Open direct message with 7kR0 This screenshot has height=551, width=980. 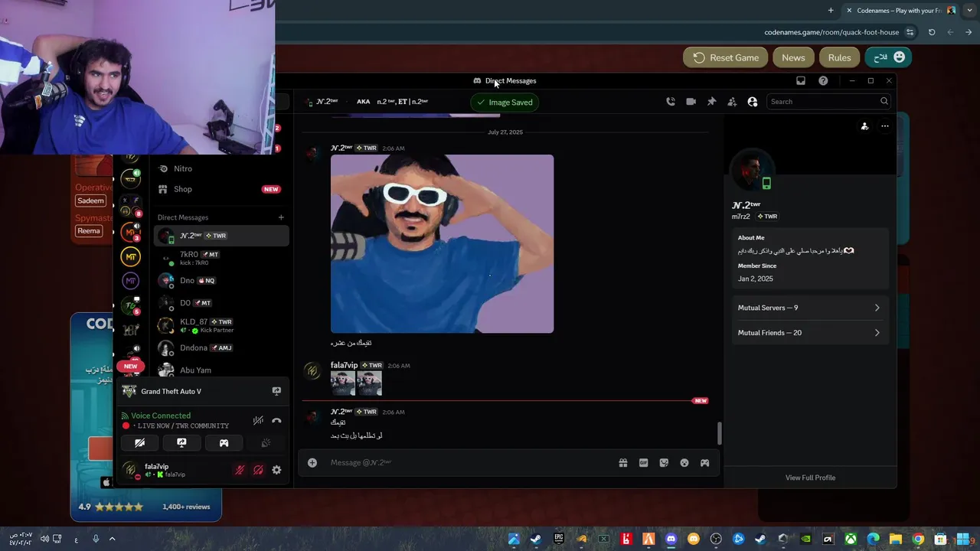click(x=221, y=258)
